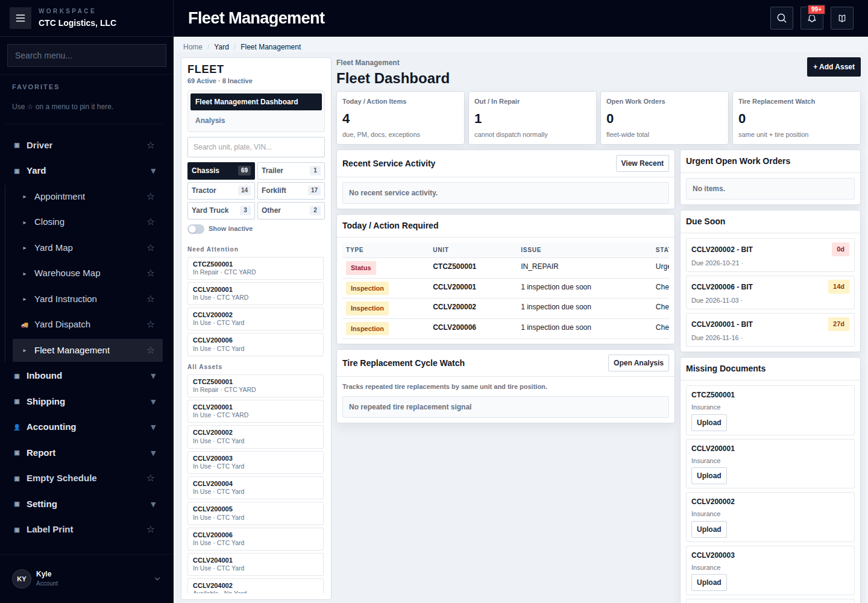Toggle the Show inactive switch
The height and width of the screenshot is (603, 868).
coord(196,229)
